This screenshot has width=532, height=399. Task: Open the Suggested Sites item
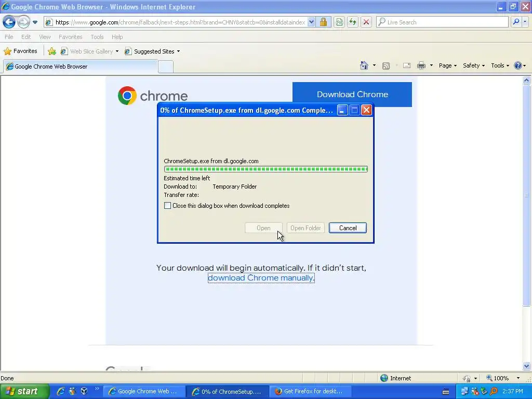coord(152,51)
